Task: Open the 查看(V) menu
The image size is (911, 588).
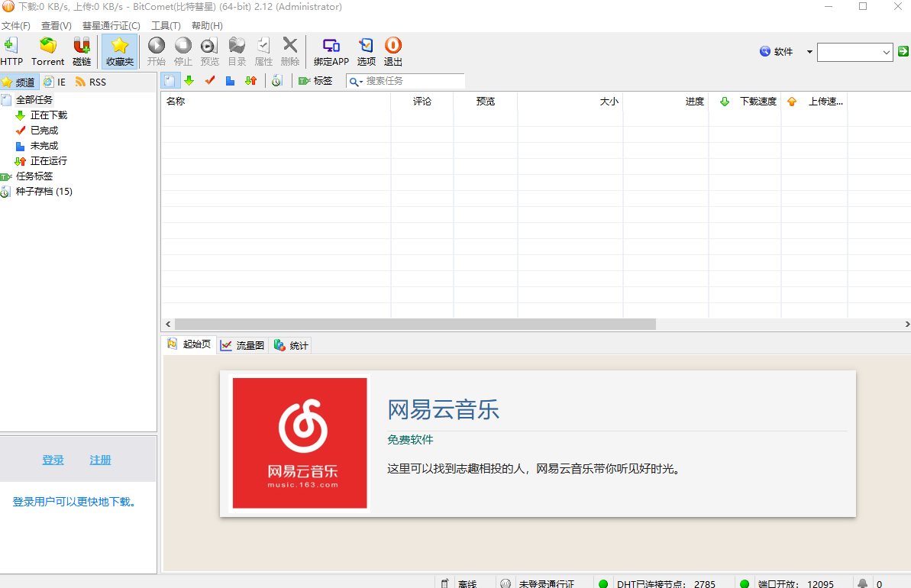Action: (x=56, y=25)
